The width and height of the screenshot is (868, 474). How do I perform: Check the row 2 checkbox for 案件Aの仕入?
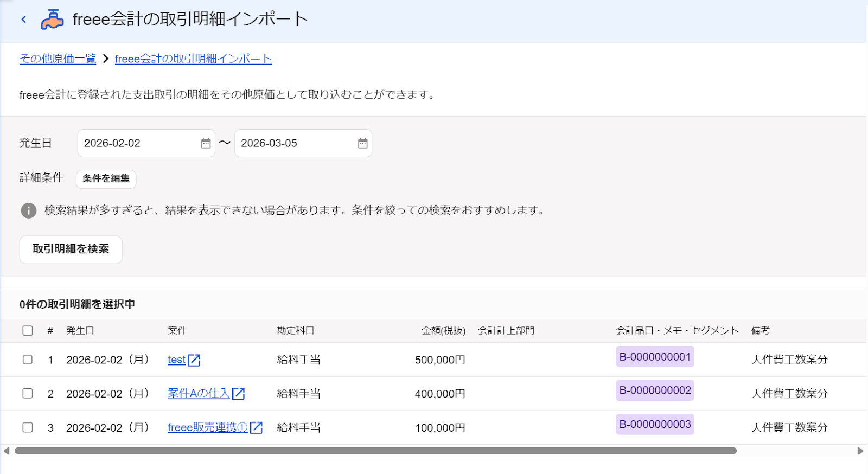point(28,394)
